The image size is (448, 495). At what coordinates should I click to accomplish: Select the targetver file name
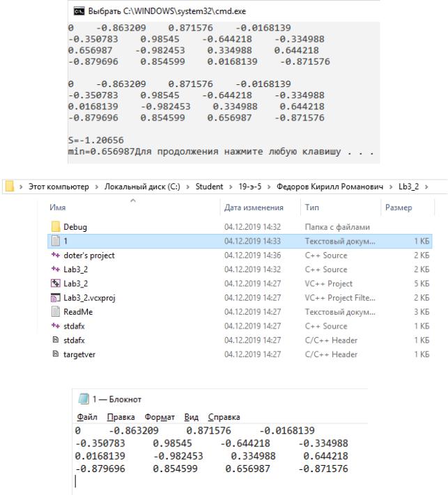[x=79, y=354]
